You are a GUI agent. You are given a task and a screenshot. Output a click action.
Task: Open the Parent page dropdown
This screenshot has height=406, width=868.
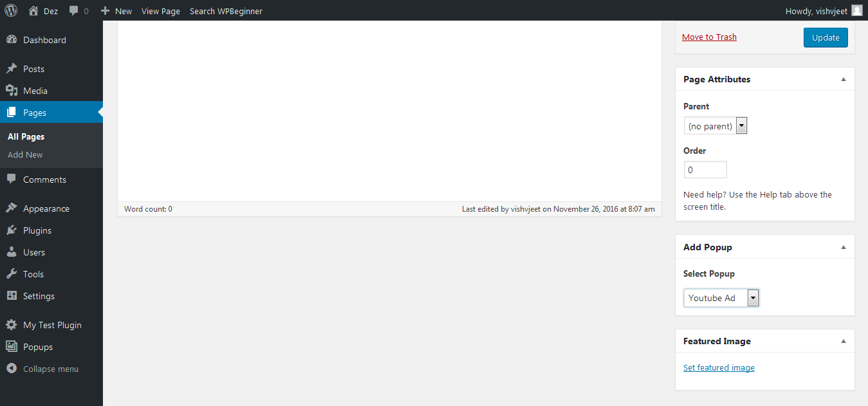[716, 126]
